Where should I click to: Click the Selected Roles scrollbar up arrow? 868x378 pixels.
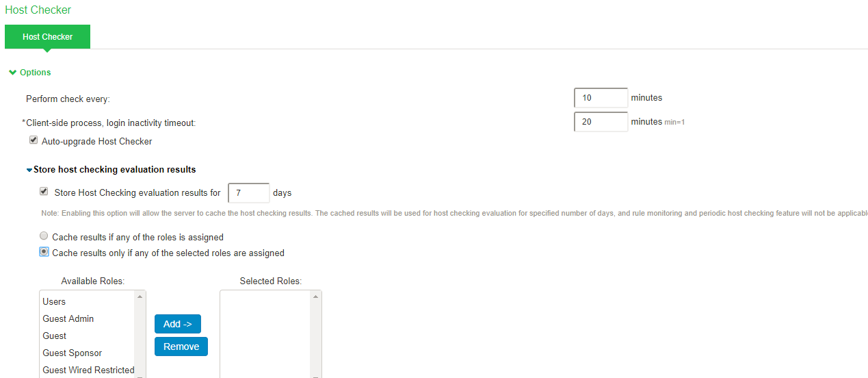pos(316,297)
